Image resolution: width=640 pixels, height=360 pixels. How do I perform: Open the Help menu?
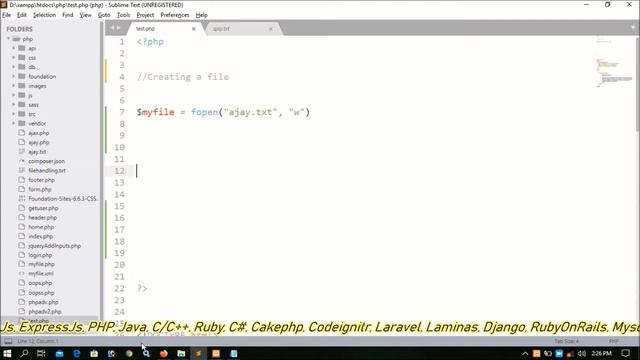[202, 15]
